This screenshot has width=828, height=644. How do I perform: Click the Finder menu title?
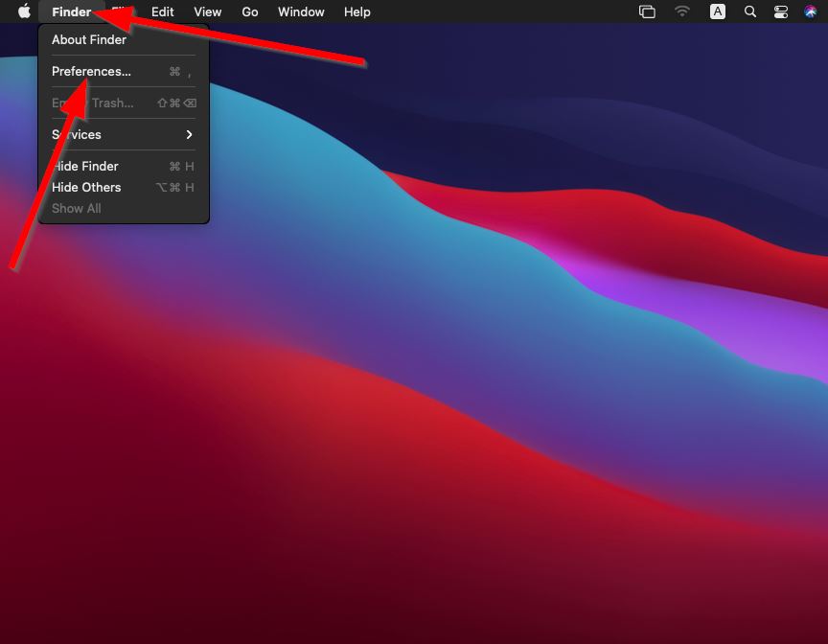coord(70,11)
